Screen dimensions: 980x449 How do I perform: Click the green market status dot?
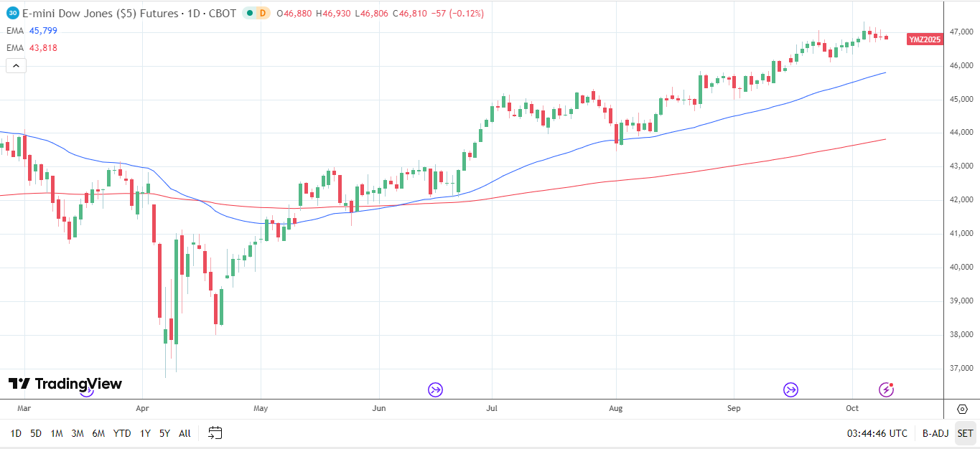point(248,13)
